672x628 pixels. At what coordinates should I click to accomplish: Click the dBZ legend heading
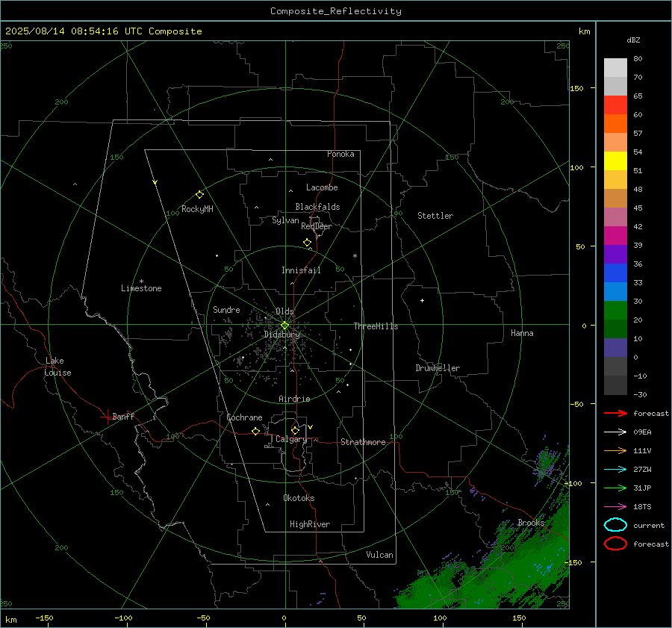point(633,40)
